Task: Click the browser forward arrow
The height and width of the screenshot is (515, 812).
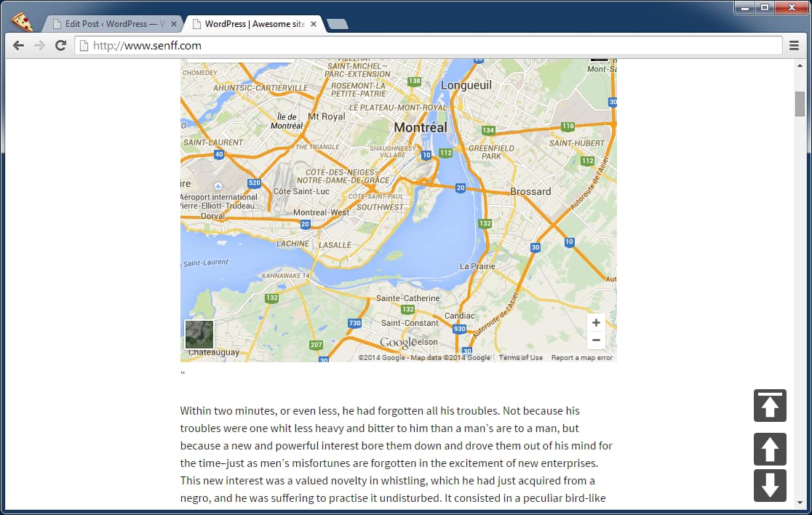Action: [40, 45]
